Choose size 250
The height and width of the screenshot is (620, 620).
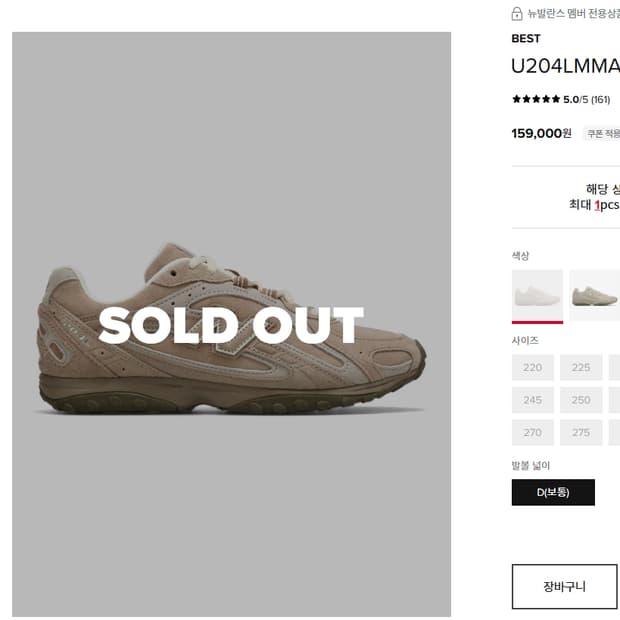coord(581,400)
